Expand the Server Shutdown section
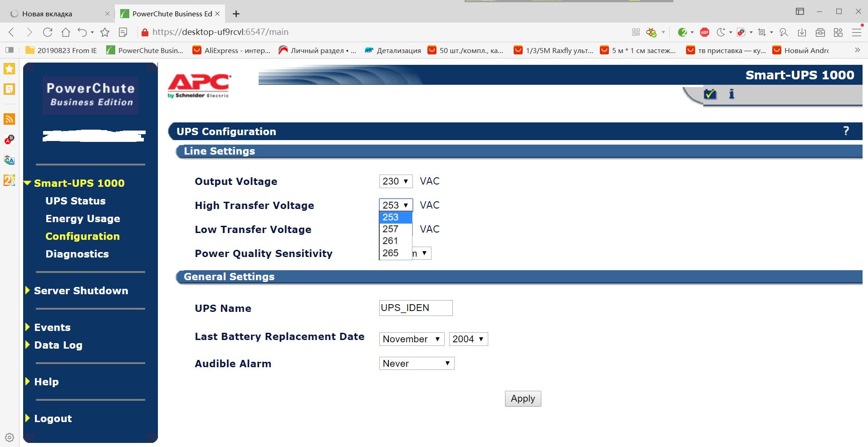This screenshot has height=447, width=868. pos(28,291)
